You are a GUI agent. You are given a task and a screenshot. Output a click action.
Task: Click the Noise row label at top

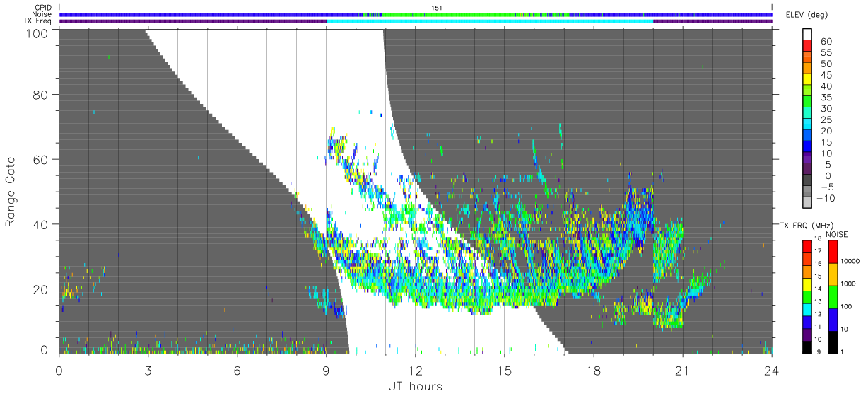click(42, 14)
